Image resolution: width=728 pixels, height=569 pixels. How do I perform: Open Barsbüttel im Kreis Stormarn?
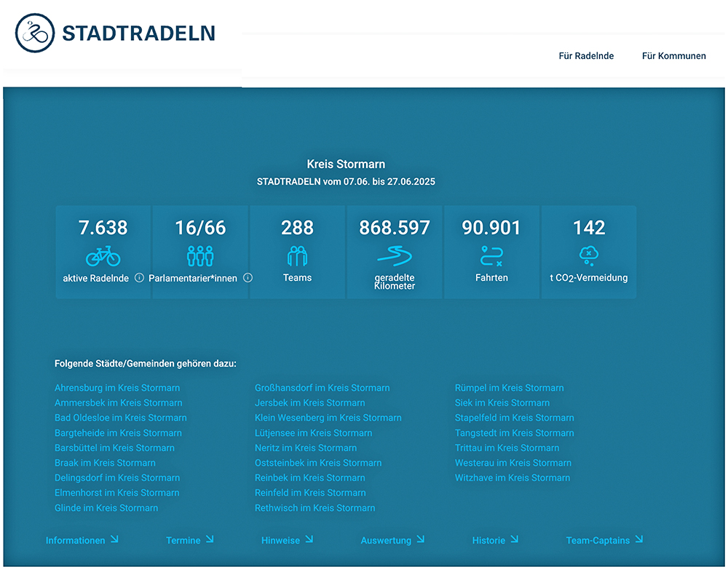(115, 447)
